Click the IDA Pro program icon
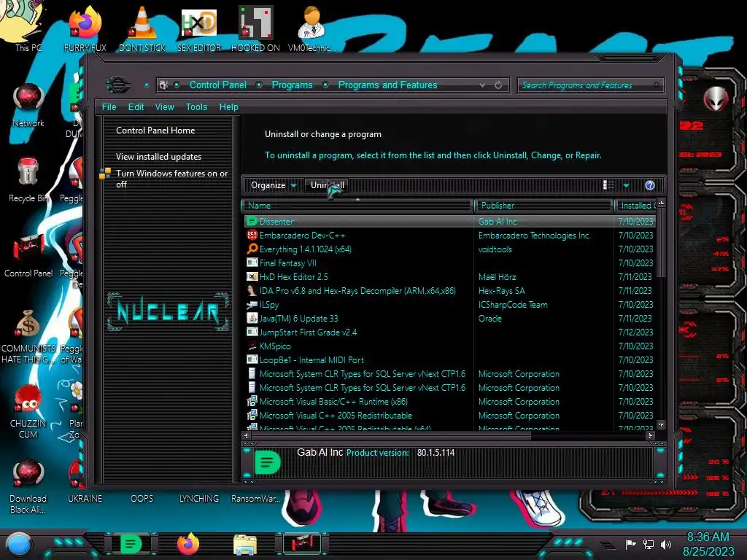 pyautogui.click(x=252, y=290)
